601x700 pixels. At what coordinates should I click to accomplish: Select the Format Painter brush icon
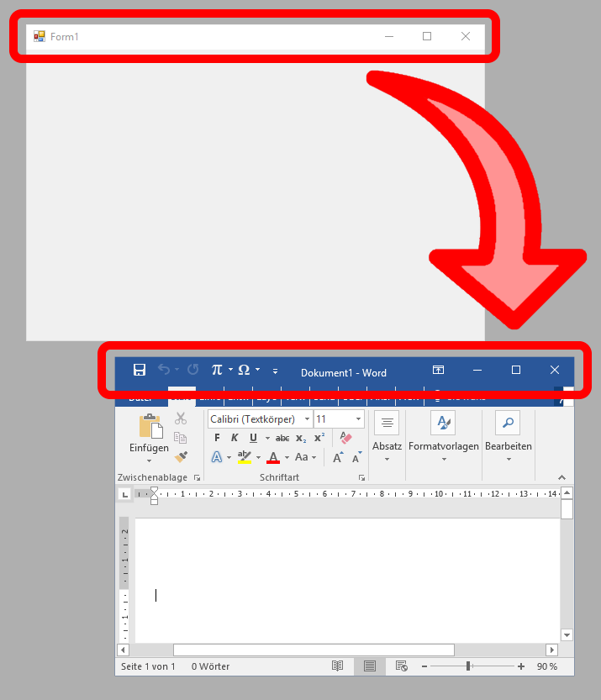pyautogui.click(x=181, y=456)
